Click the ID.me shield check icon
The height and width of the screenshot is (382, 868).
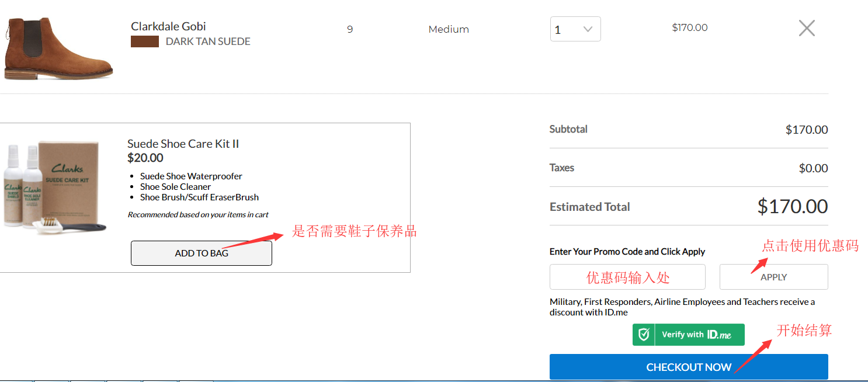(x=644, y=335)
